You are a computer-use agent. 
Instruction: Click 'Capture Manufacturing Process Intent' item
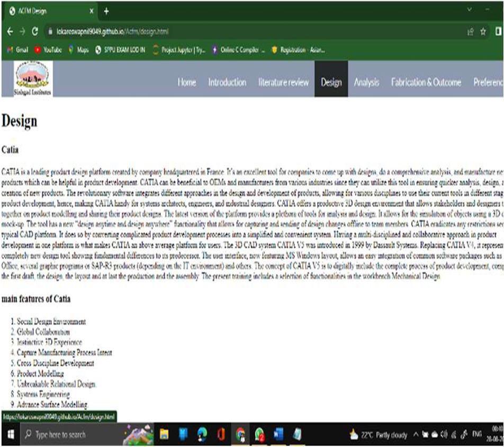(64, 353)
